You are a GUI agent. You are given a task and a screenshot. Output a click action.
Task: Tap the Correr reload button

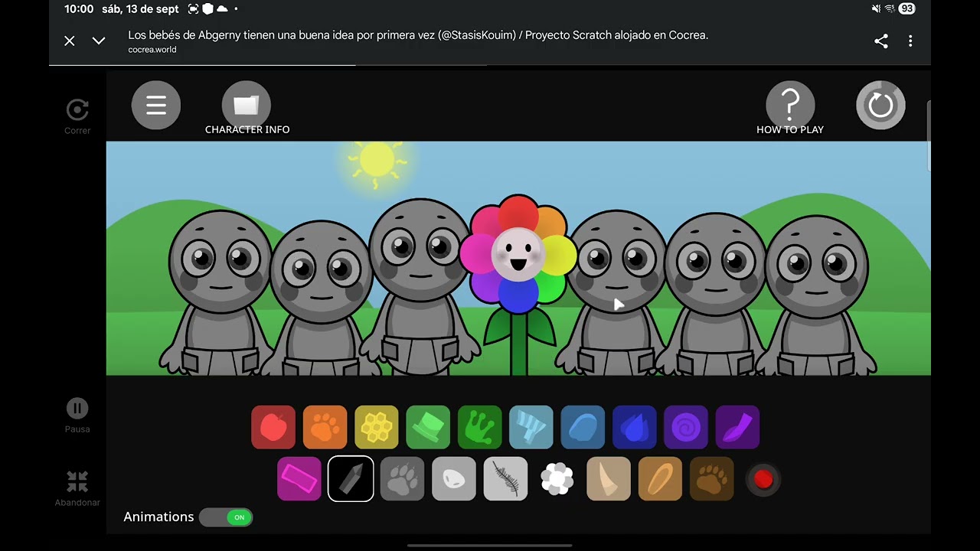point(77,116)
